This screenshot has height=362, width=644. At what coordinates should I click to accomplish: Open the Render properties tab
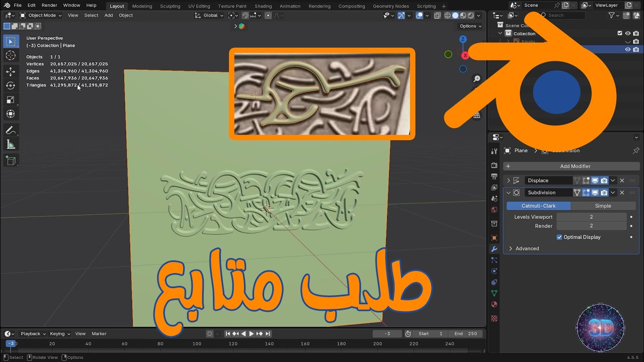pos(494,165)
